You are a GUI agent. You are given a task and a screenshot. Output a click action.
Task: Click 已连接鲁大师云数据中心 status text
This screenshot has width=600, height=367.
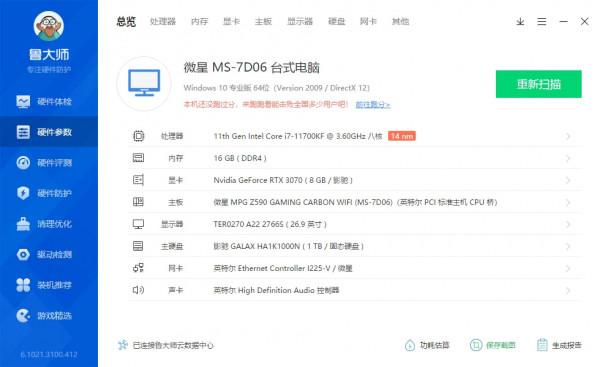(x=173, y=345)
